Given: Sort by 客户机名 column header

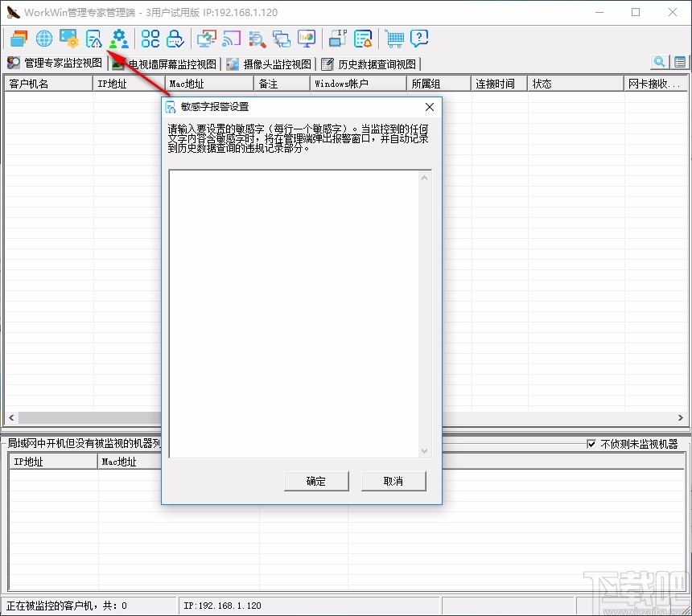Looking at the screenshot, I should coord(48,84).
